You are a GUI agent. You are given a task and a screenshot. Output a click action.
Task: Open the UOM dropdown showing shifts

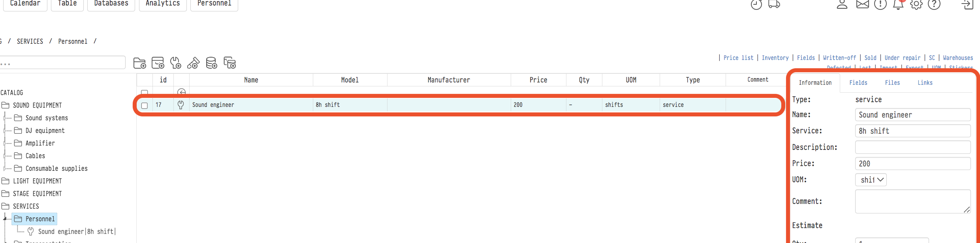(x=871, y=180)
